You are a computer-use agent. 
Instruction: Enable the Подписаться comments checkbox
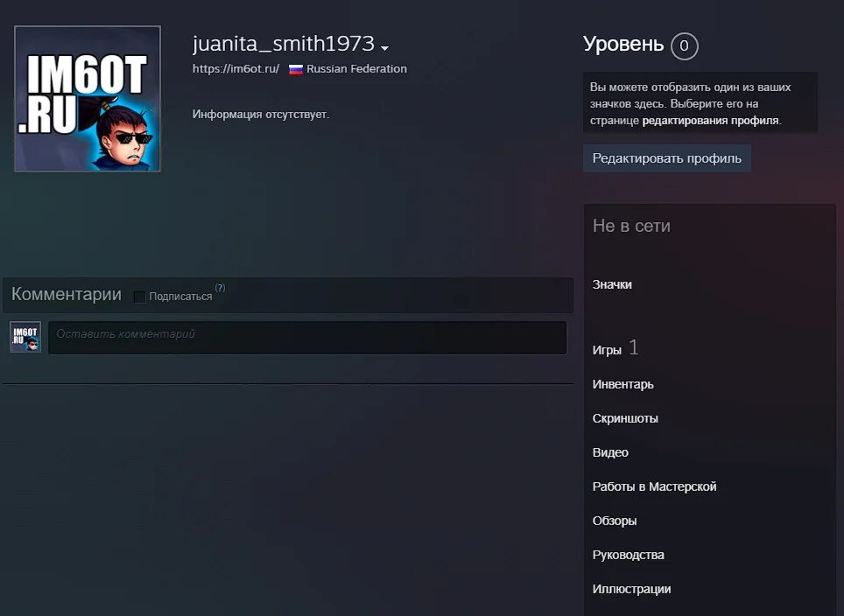point(139,297)
